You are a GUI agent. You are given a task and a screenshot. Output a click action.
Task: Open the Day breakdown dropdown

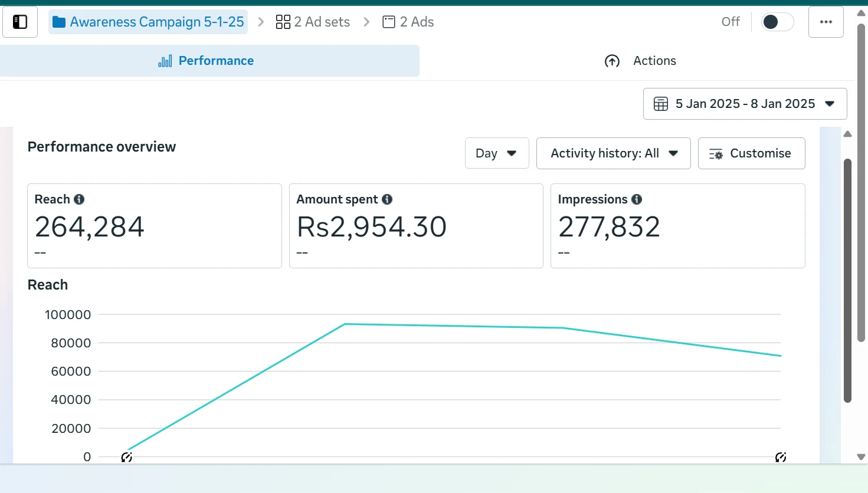[x=496, y=153]
